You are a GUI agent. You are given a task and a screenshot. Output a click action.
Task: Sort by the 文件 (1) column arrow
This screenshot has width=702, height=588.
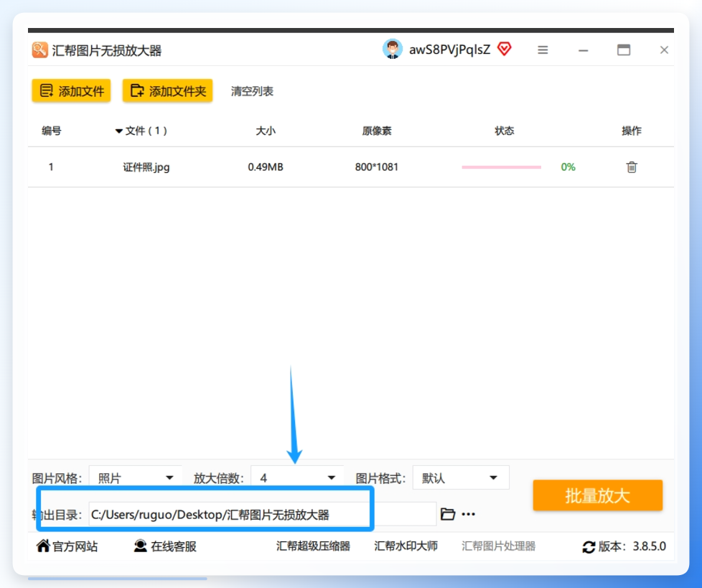[x=118, y=131]
